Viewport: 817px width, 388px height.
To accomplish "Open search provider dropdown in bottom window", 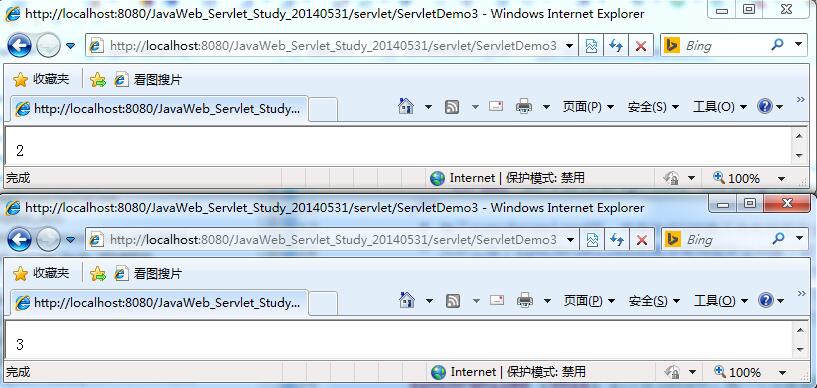I will coord(798,239).
